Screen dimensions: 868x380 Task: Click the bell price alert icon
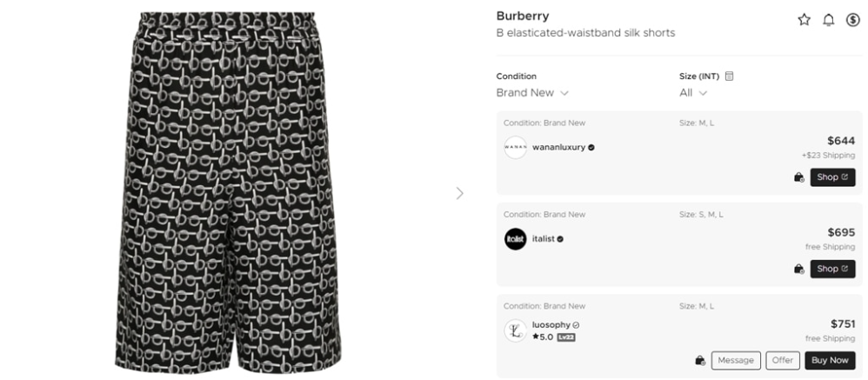click(x=828, y=20)
